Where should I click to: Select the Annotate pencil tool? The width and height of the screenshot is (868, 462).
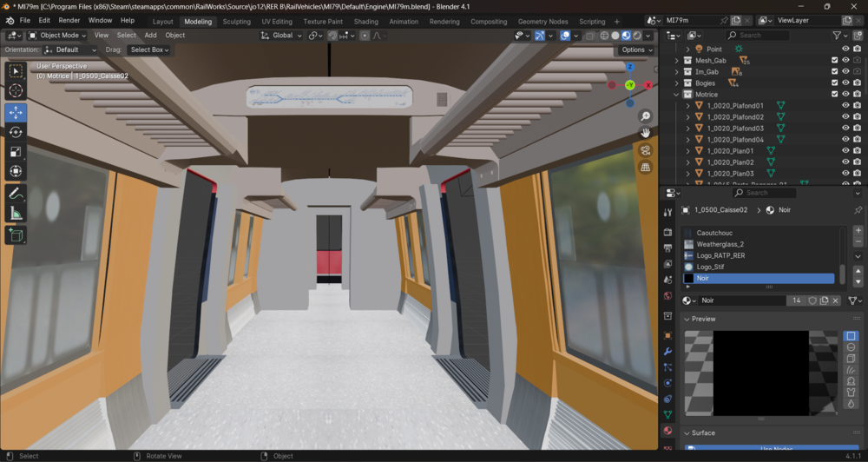16,194
